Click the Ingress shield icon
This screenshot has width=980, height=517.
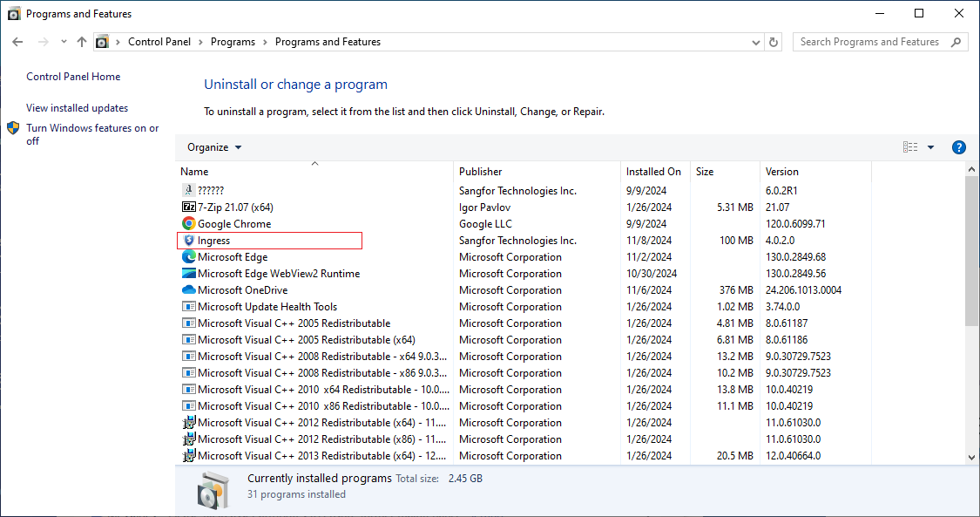[189, 241]
